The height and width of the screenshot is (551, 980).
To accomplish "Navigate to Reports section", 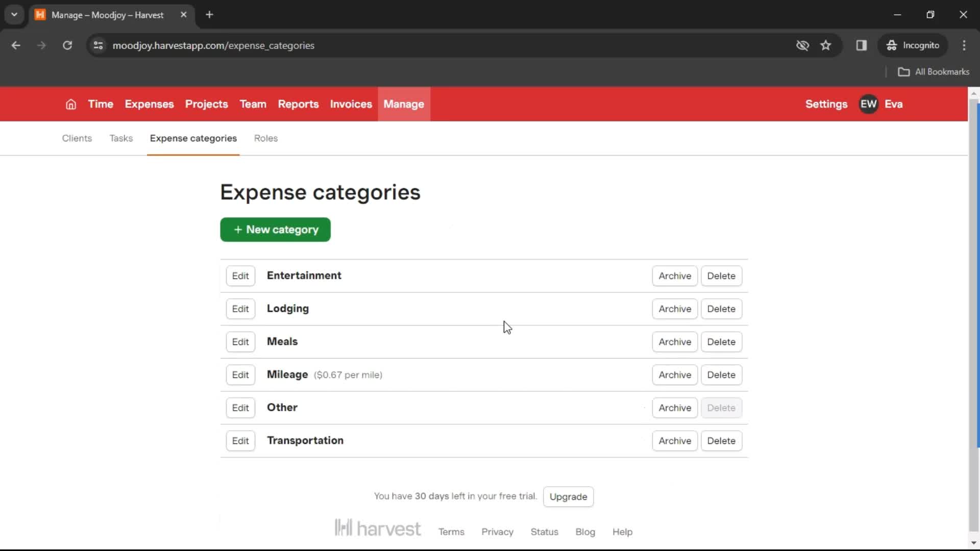I will pos(298,104).
